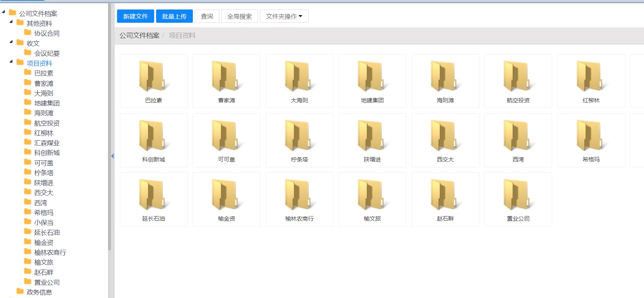
Task: Click the folder icon beside 会议纪要 in tree
Action: (x=28, y=52)
